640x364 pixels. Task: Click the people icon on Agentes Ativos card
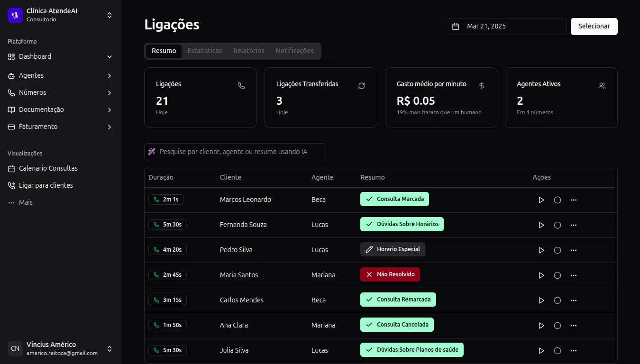(602, 86)
